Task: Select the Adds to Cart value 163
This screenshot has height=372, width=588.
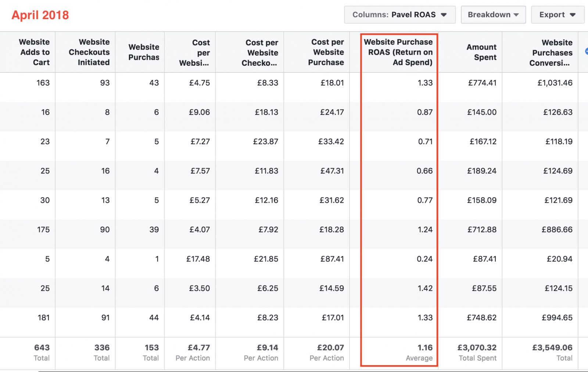Action: coord(43,83)
